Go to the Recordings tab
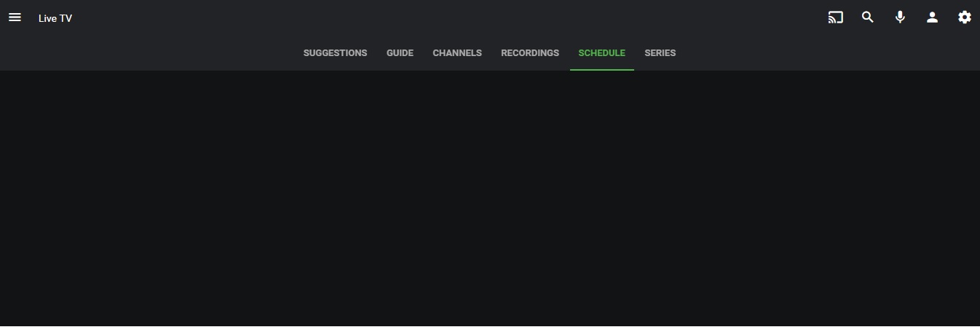The width and height of the screenshot is (980, 335). point(530,53)
